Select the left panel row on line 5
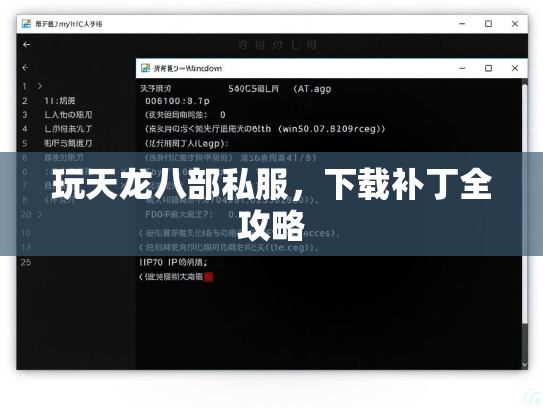Viewport: 543px width, 408px height. pos(68,143)
